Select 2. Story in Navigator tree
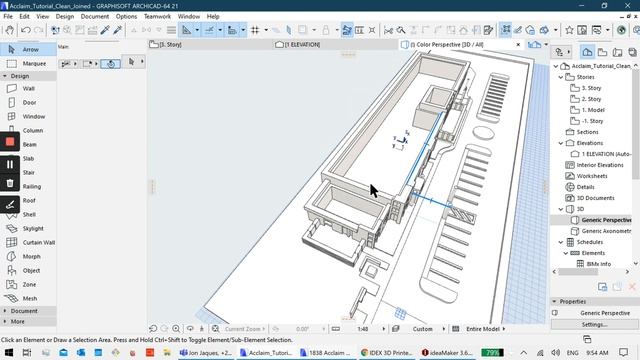 pyautogui.click(x=586, y=99)
